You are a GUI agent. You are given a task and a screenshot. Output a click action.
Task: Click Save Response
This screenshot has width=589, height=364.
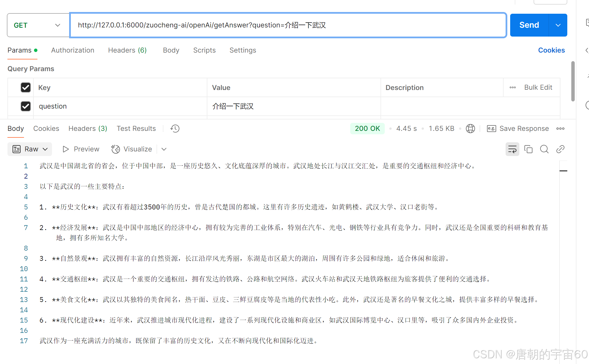[524, 128]
